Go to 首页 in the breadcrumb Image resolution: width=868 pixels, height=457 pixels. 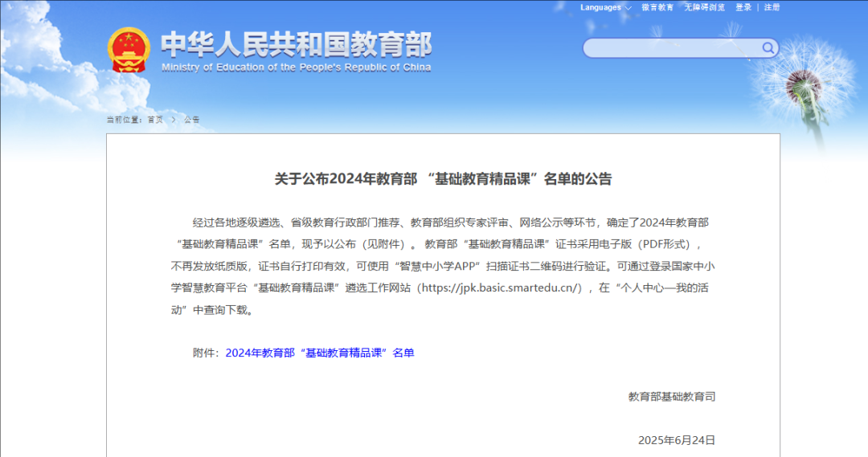pos(155,120)
